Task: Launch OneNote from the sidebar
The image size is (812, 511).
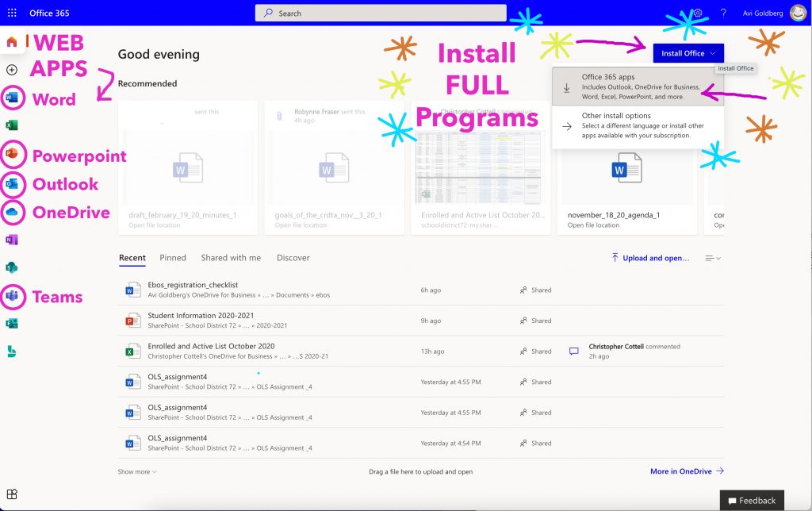Action: click(x=12, y=240)
